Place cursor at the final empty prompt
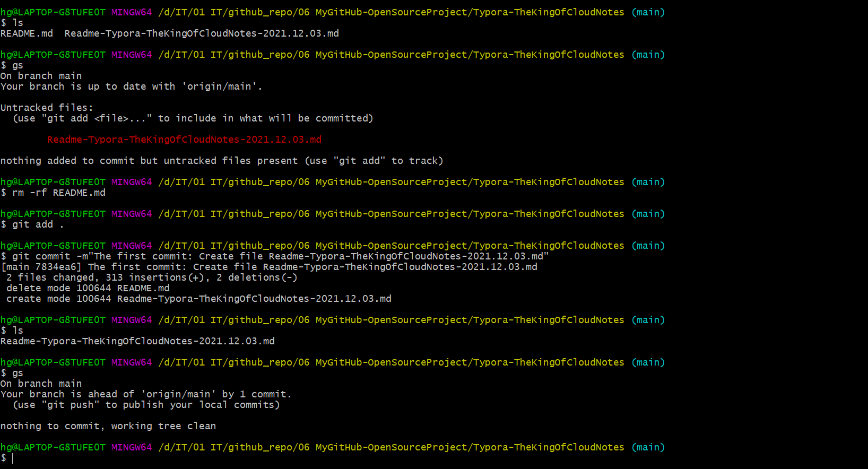The width and height of the screenshot is (868, 469). click(12, 458)
